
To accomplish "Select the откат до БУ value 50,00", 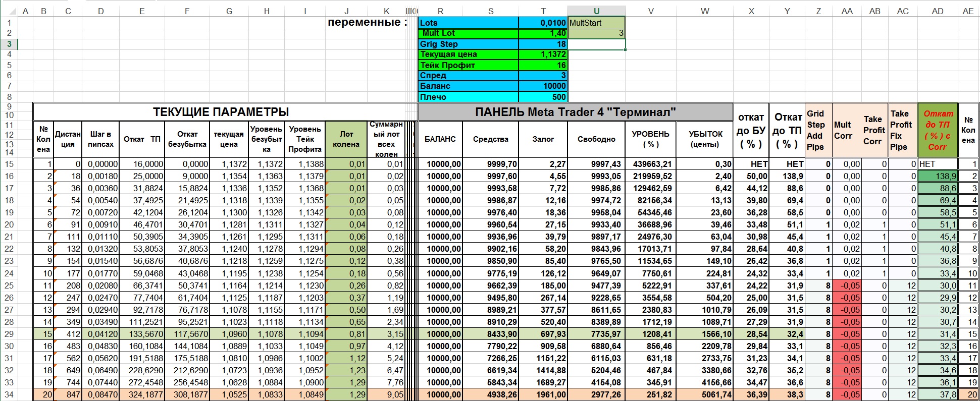I will coord(751,176).
